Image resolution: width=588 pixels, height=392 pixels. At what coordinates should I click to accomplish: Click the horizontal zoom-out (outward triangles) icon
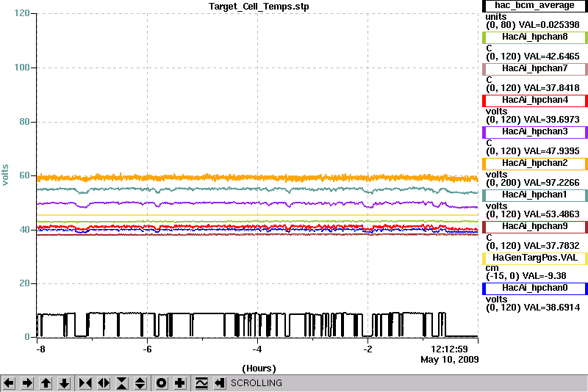(104, 383)
